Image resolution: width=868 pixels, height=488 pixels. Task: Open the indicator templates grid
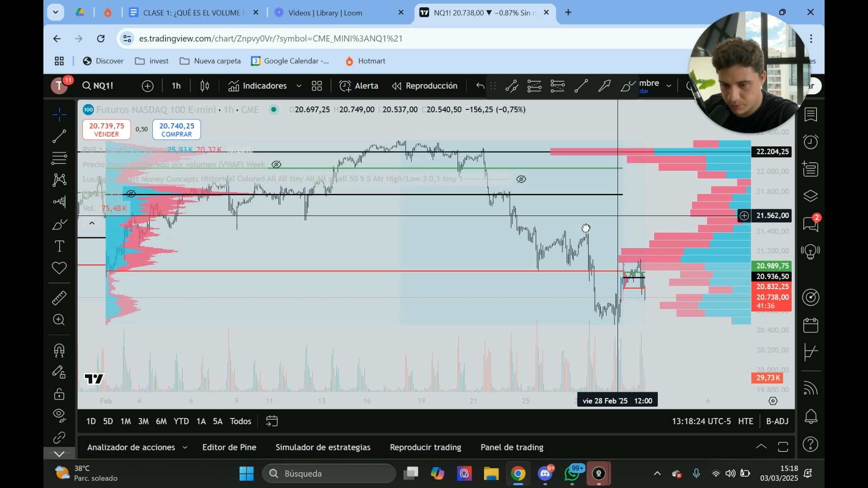(x=317, y=86)
